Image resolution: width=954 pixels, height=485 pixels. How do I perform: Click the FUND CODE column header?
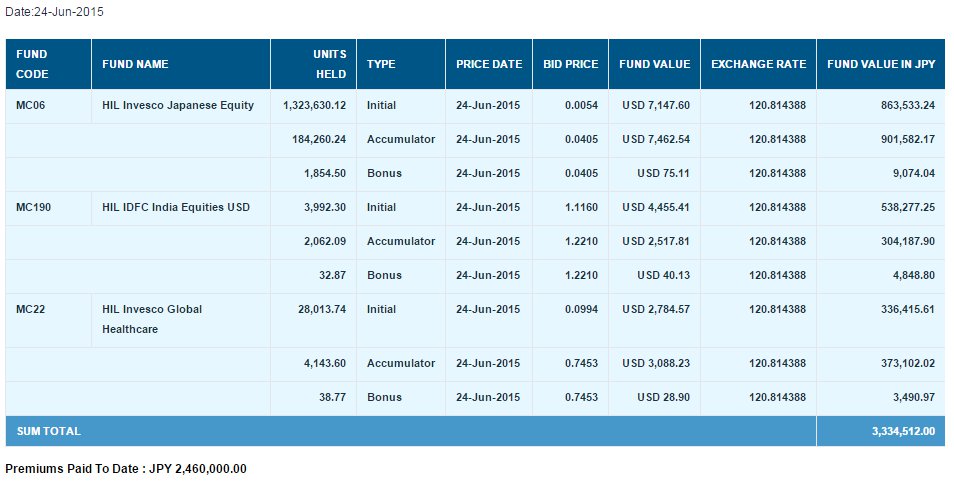(49, 64)
